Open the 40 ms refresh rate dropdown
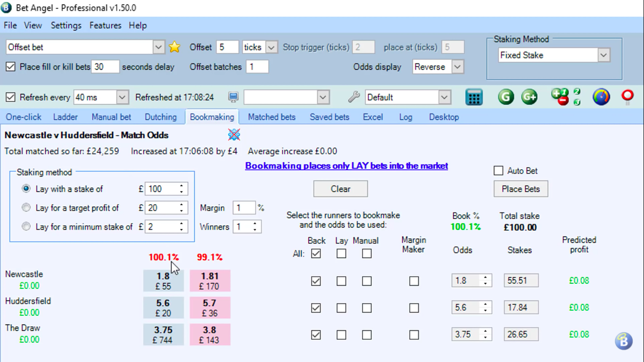The width and height of the screenshot is (644, 362). coord(122,97)
